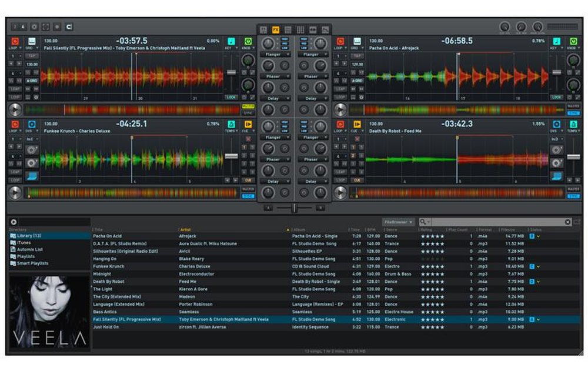The image size is (588, 371).
Task: Click the Pacha On Acid deck's Key icon
Action: click(556, 41)
